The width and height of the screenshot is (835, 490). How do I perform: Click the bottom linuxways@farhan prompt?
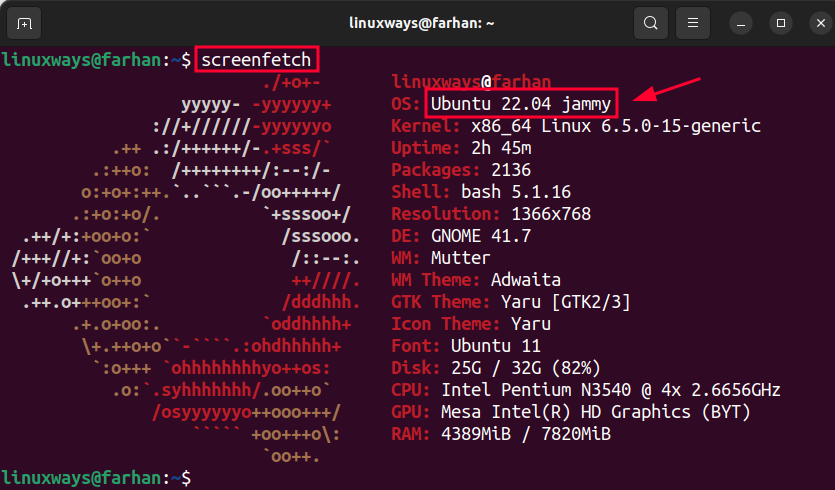point(81,478)
